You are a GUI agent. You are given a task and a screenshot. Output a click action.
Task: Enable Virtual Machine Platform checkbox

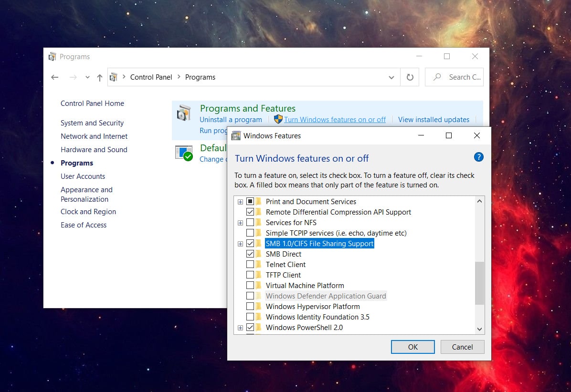click(250, 286)
